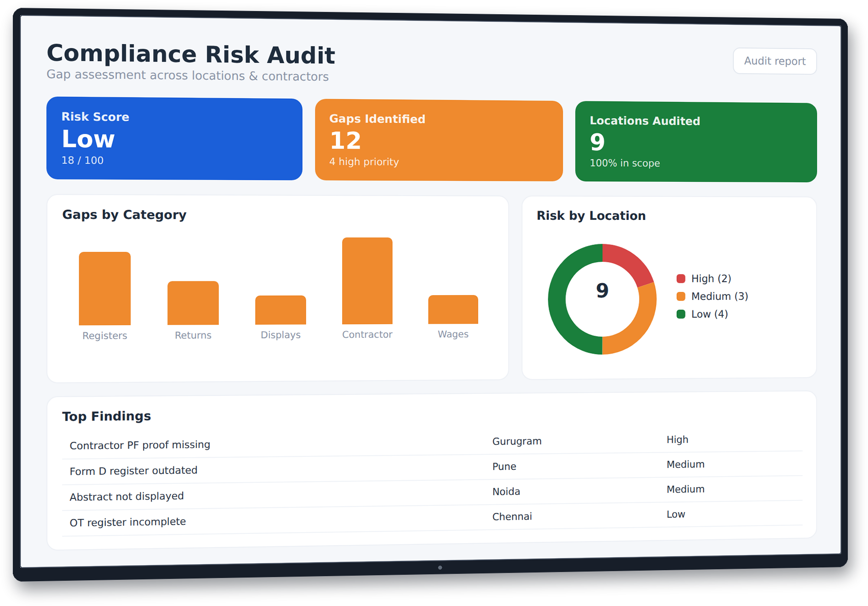Click the '100% in scope' text
This screenshot has height=606, width=868.
pos(624,163)
